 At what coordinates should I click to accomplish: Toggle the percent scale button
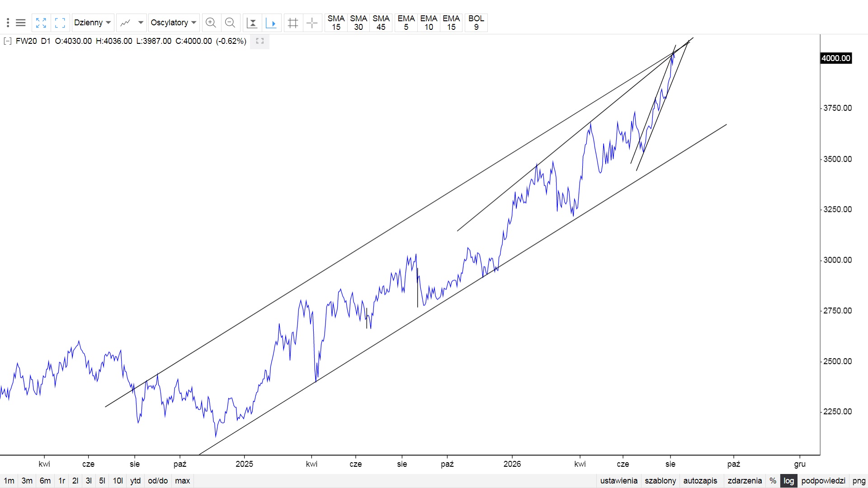(773, 481)
